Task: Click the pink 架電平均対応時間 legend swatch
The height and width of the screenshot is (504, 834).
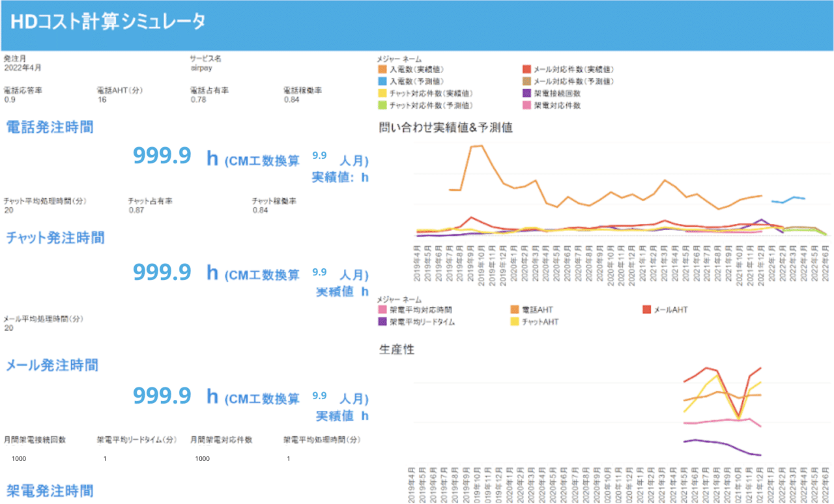Action: [383, 310]
